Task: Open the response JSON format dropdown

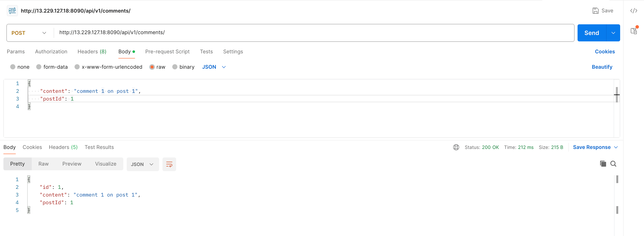Action: click(142, 164)
